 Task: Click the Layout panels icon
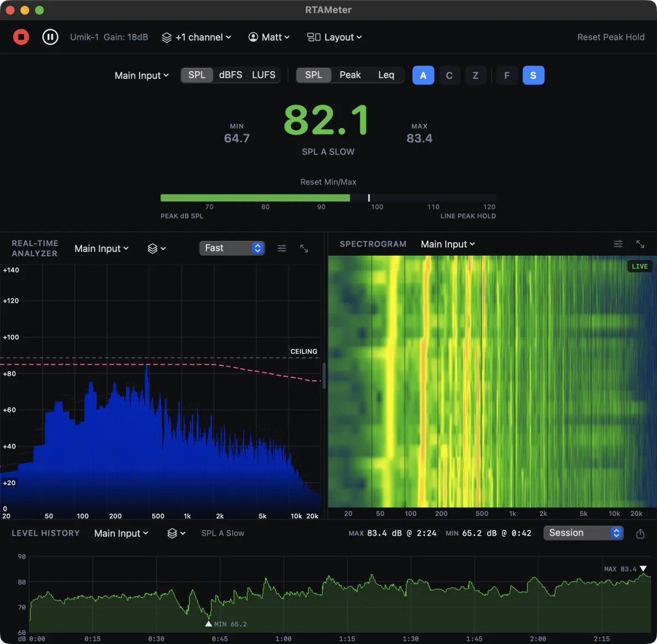click(314, 37)
